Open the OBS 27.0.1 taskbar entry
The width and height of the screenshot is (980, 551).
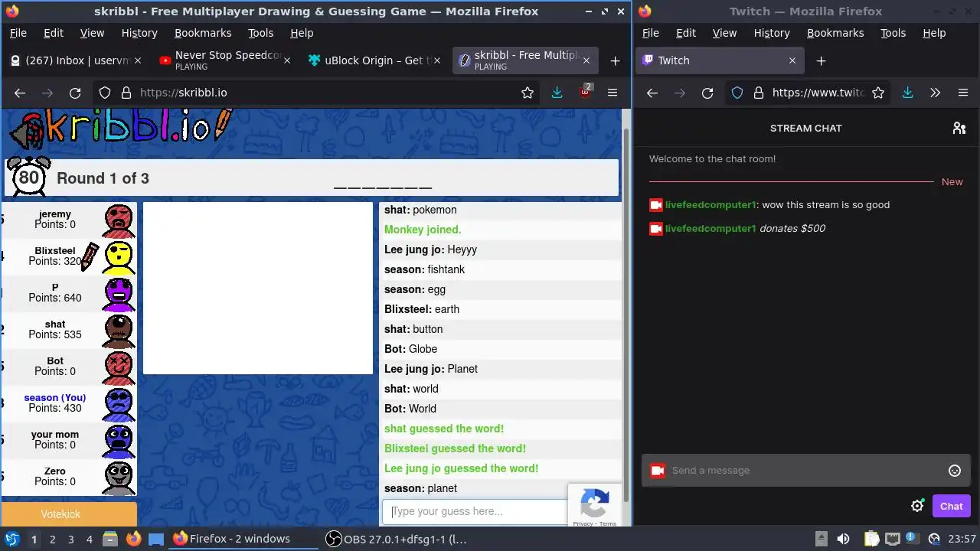tap(397, 539)
